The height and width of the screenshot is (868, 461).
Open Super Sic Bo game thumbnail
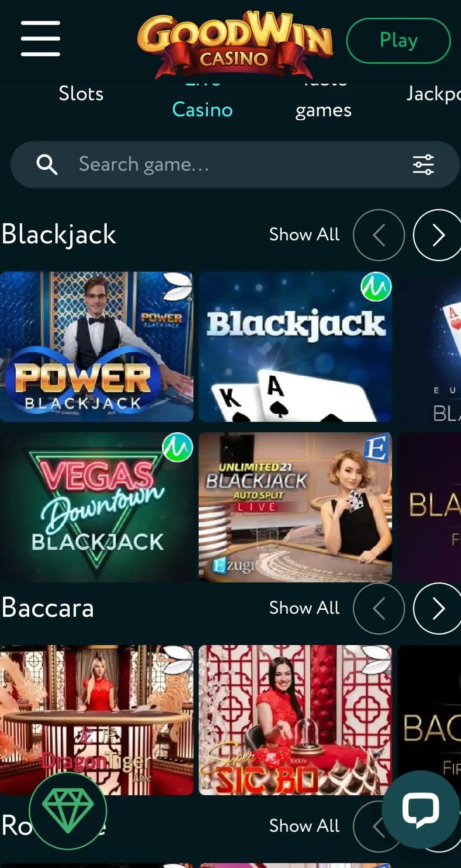coord(295,720)
